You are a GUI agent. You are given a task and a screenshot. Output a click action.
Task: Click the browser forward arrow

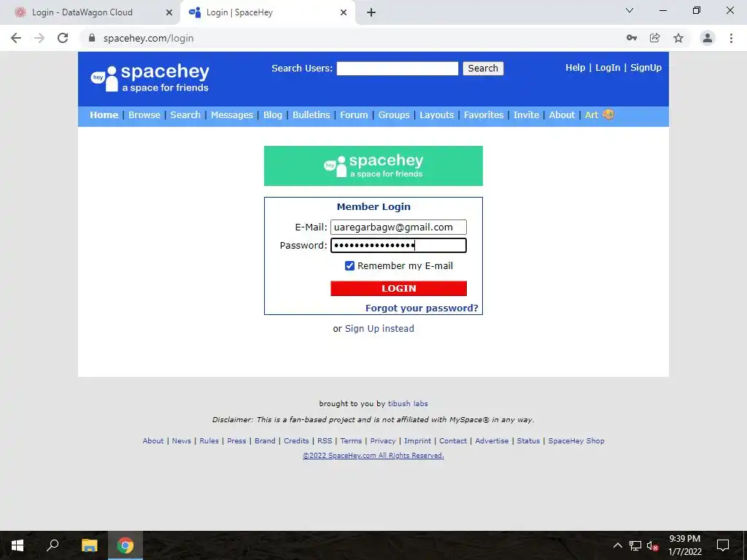click(x=39, y=38)
